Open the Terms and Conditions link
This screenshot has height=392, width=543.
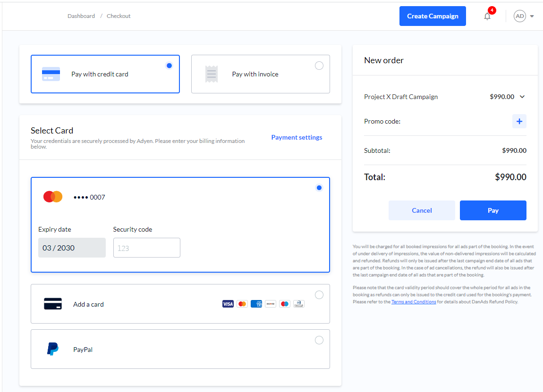coord(414,302)
